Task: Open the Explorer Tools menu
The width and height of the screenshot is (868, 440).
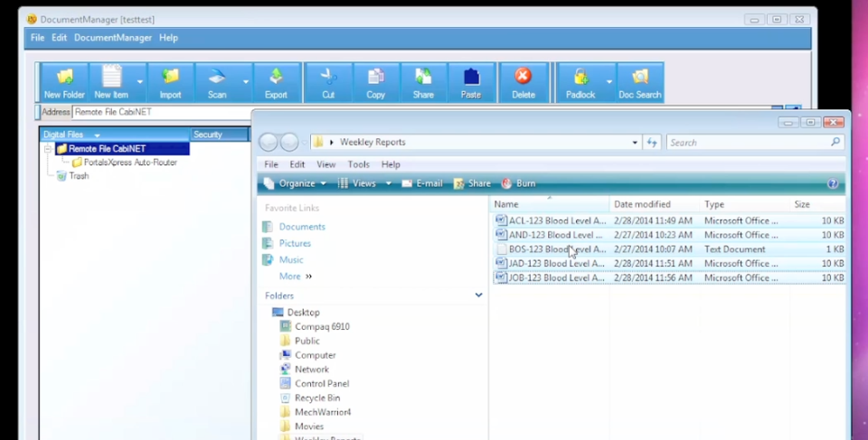Action: pyautogui.click(x=359, y=164)
